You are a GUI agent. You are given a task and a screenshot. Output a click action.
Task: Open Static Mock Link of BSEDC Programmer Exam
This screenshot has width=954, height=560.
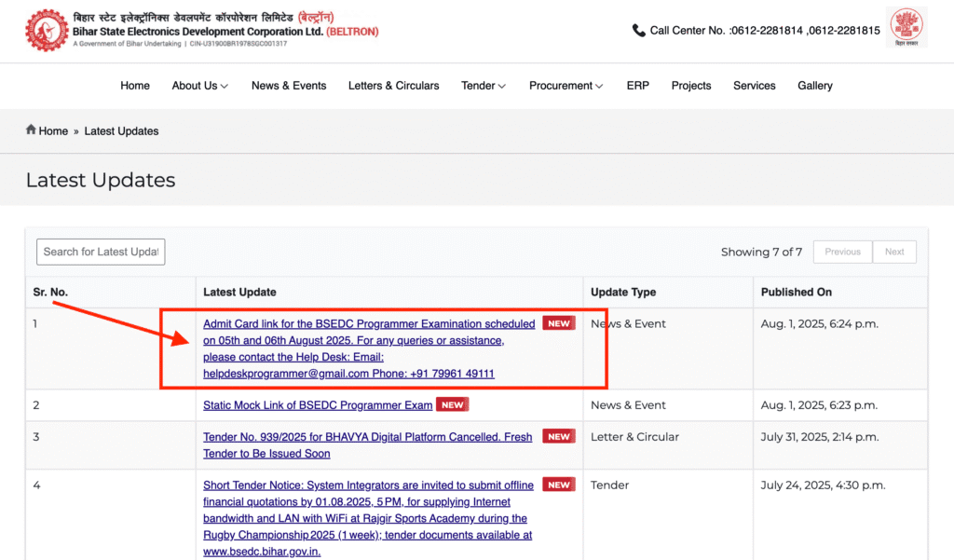tap(318, 405)
